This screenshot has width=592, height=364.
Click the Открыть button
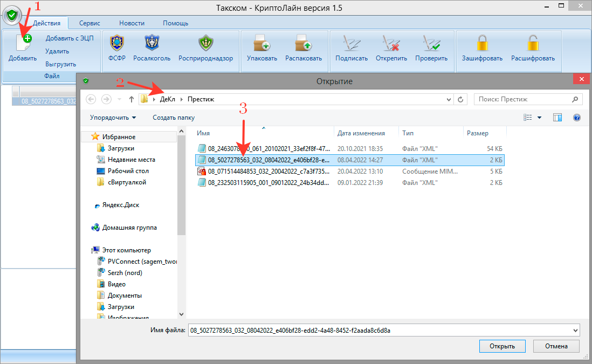pyautogui.click(x=502, y=346)
